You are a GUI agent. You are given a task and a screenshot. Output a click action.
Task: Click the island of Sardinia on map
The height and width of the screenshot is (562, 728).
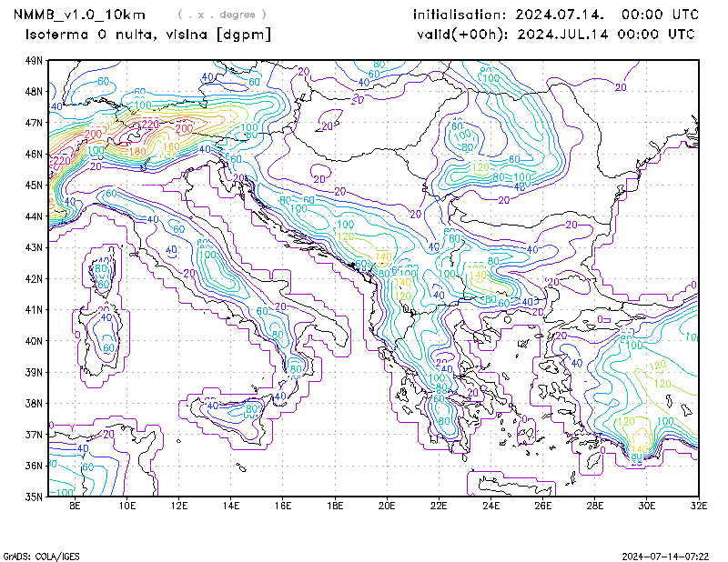102,341
